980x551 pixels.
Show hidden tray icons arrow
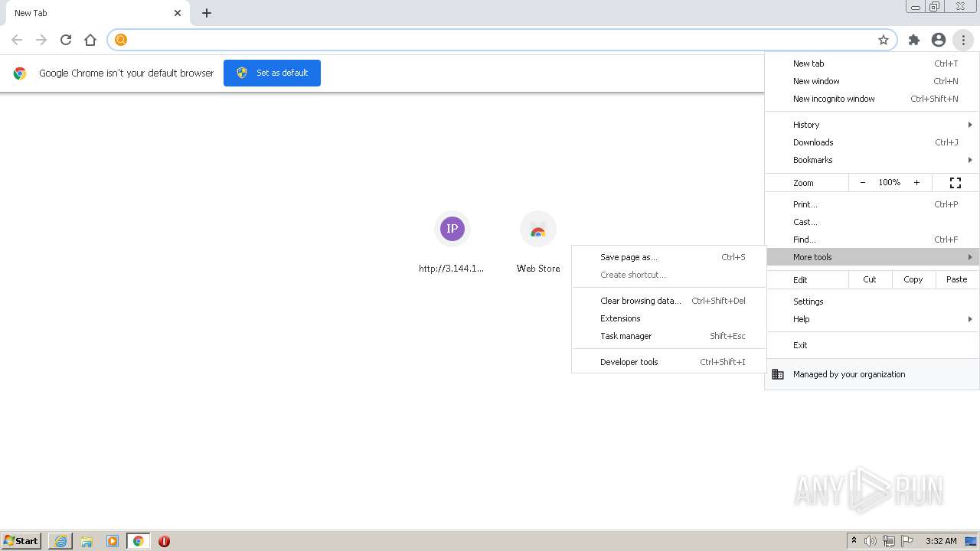pyautogui.click(x=854, y=541)
